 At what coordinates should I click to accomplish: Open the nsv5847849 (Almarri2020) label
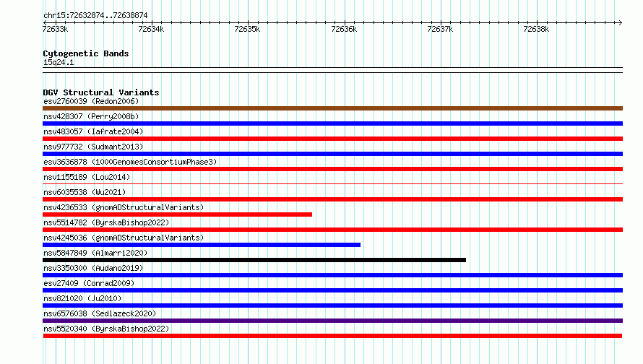95,253
